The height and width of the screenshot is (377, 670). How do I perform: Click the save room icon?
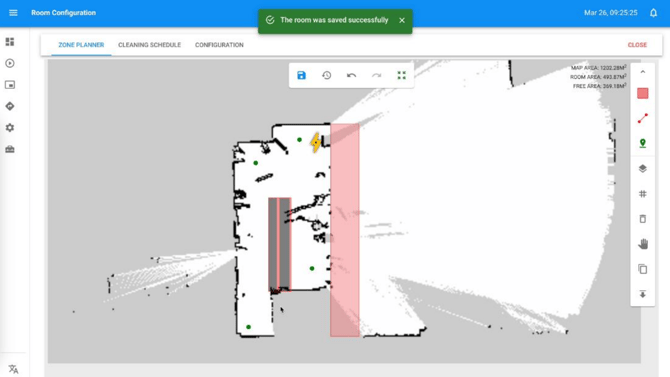[x=301, y=75]
